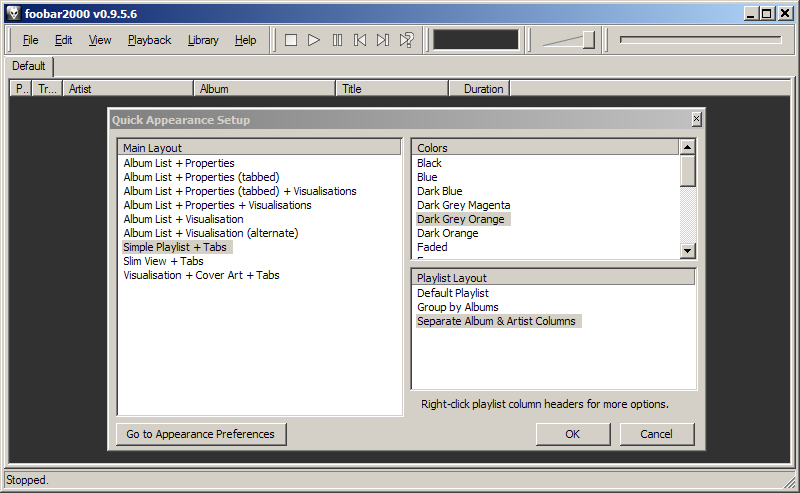Click the foobar2000 alien logo icon

(14, 13)
